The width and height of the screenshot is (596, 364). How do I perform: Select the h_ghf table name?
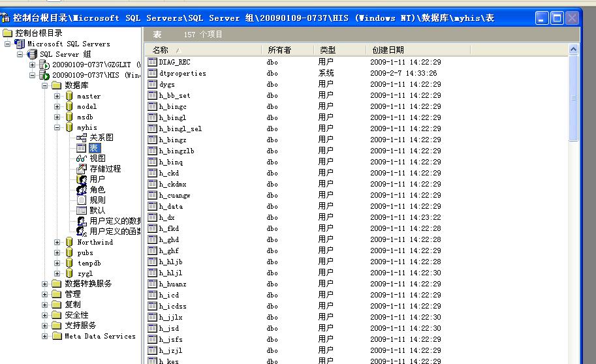click(x=169, y=250)
